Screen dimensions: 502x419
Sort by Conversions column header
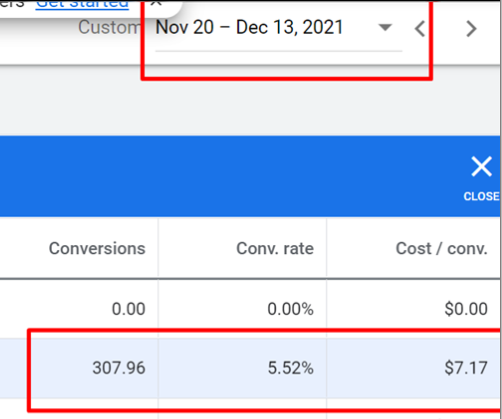tap(97, 248)
